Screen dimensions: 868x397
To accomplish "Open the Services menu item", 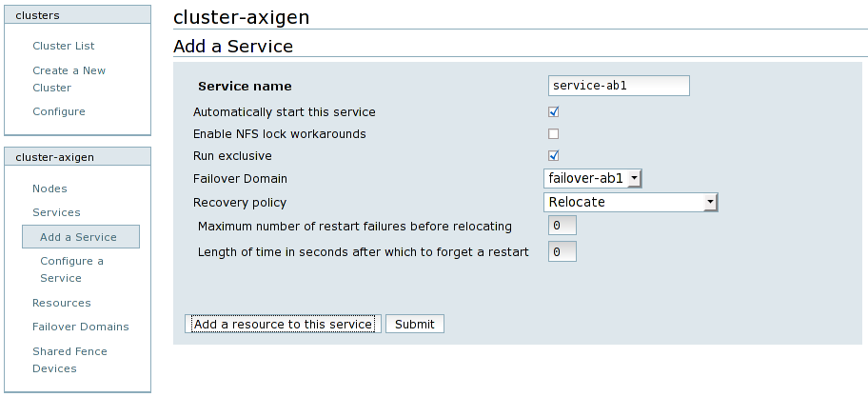I will pos(56,212).
